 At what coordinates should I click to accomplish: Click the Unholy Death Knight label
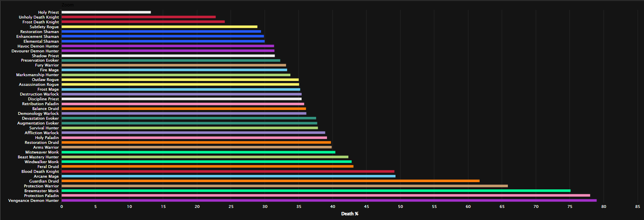pyautogui.click(x=39, y=17)
